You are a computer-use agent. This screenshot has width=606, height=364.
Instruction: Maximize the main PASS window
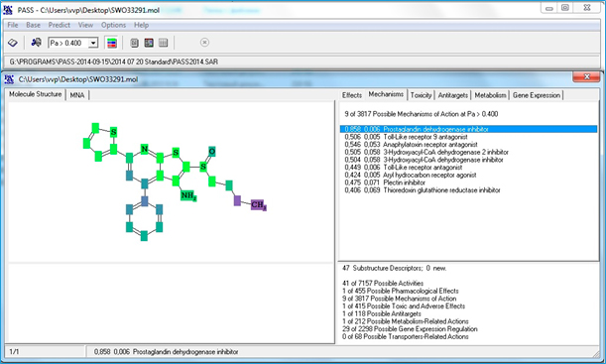tap(565, 8)
